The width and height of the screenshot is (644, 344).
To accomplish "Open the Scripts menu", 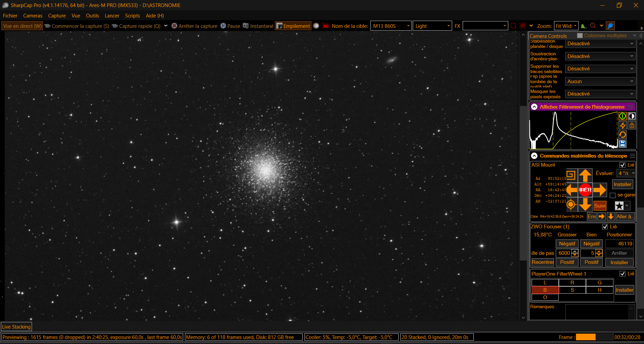I will tap(133, 16).
